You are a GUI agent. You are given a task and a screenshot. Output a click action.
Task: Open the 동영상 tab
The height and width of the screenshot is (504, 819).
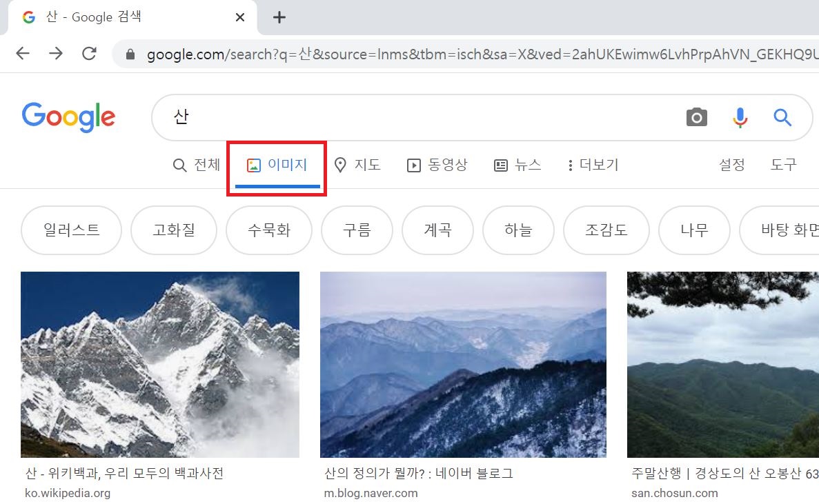(x=437, y=165)
